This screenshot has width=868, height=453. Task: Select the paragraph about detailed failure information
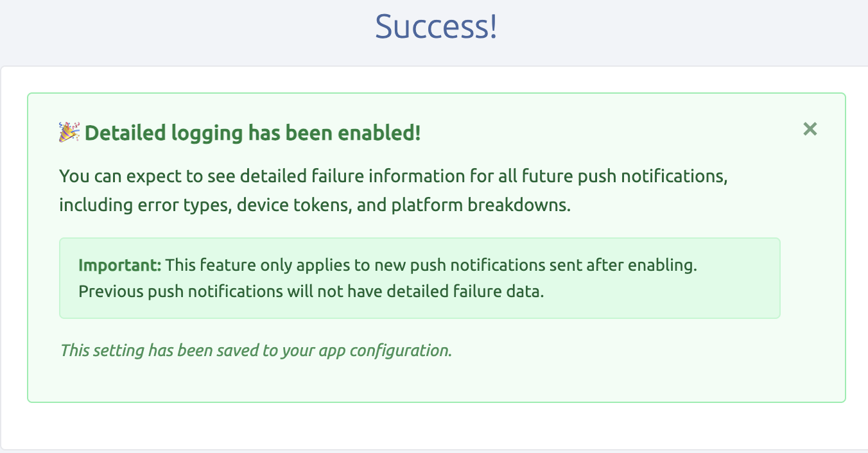(393, 190)
